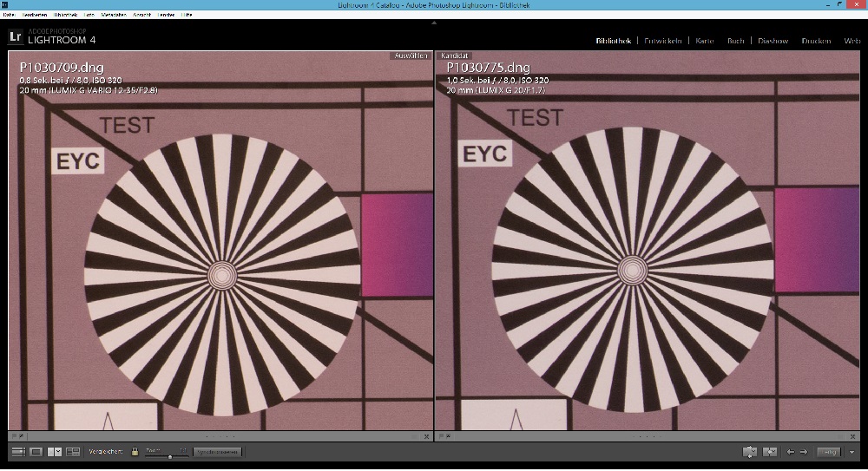Click the Swap select and candidate icon
The image size is (868, 471).
pos(750,452)
